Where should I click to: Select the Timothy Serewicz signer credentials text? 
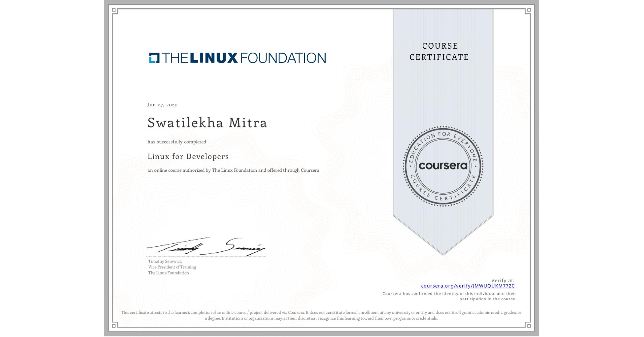(x=171, y=267)
